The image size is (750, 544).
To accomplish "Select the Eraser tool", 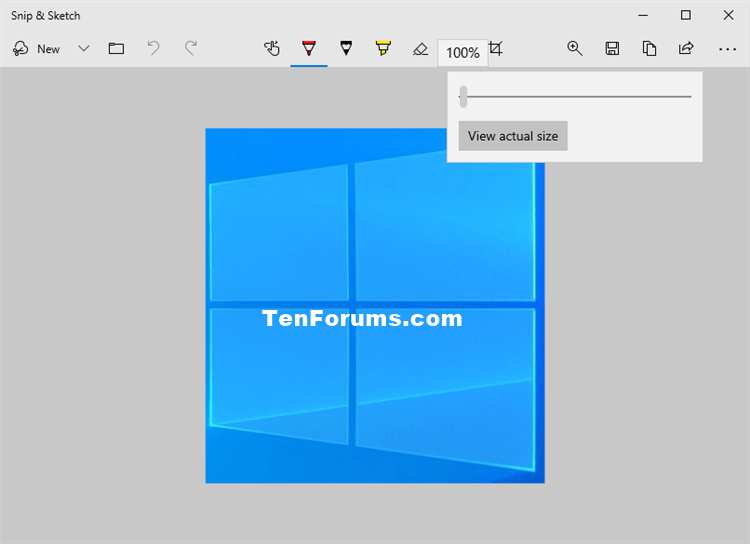I will 420,48.
